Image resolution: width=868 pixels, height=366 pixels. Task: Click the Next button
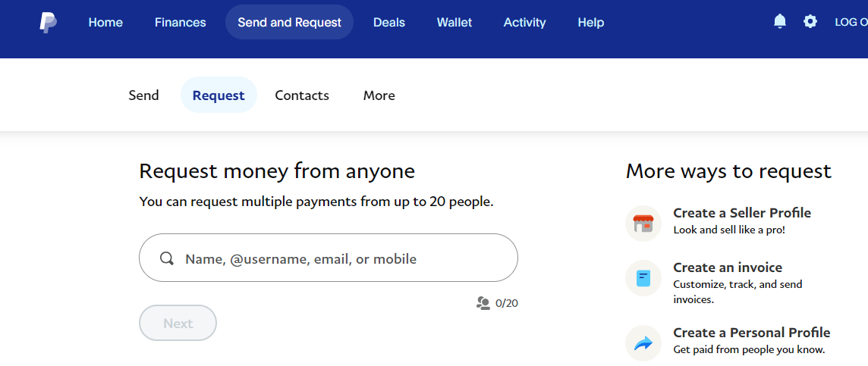coord(178,323)
